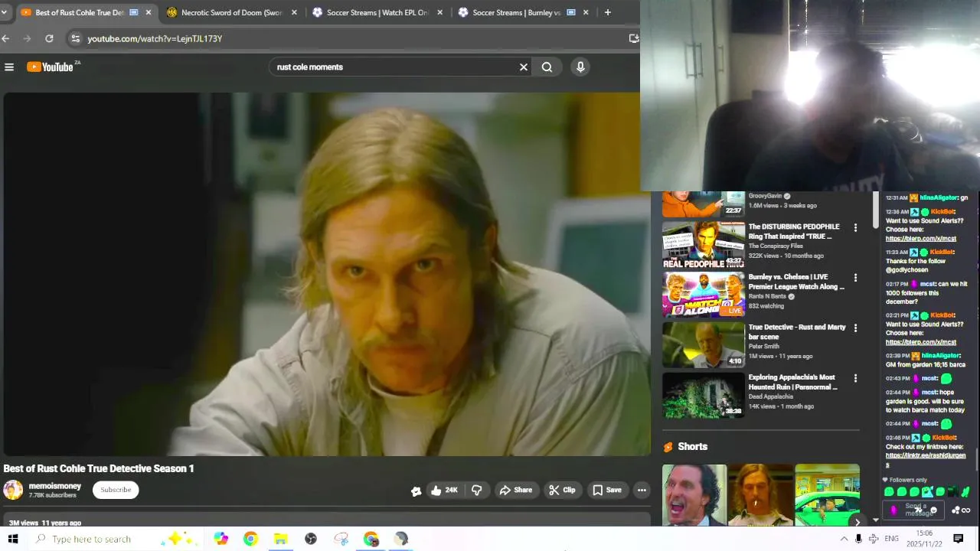Close the Soccer Streams Burnley tab
This screenshot has height=551, width=980.
[586, 12]
